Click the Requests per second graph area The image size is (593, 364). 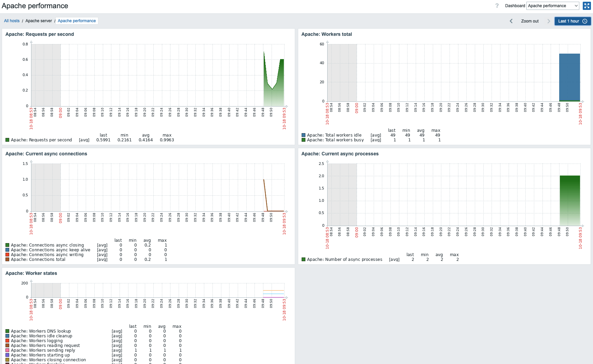click(x=158, y=75)
